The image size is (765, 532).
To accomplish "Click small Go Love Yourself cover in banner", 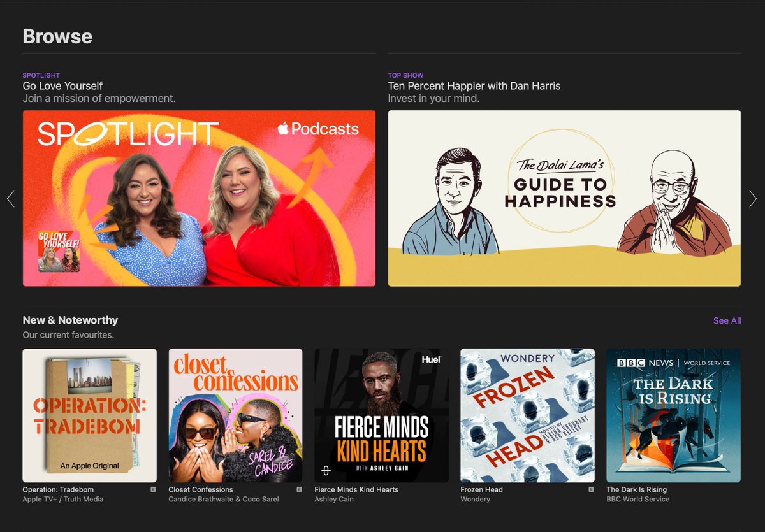I will tap(59, 251).
